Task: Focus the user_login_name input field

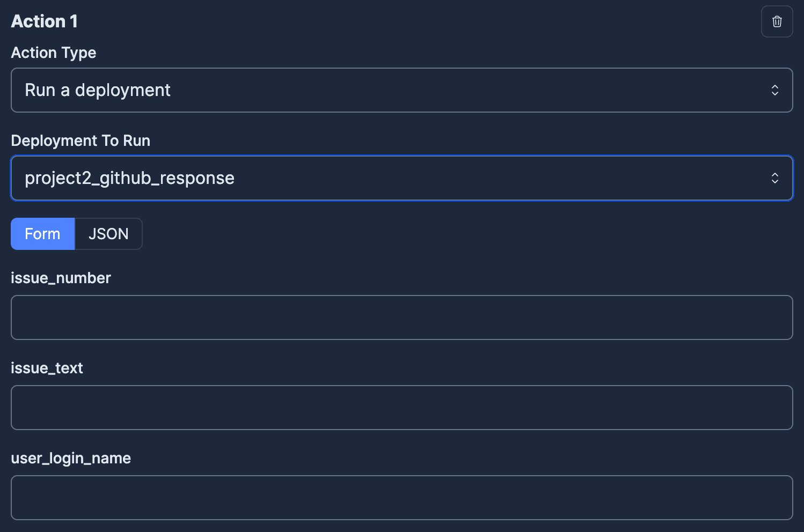Action: click(x=401, y=498)
